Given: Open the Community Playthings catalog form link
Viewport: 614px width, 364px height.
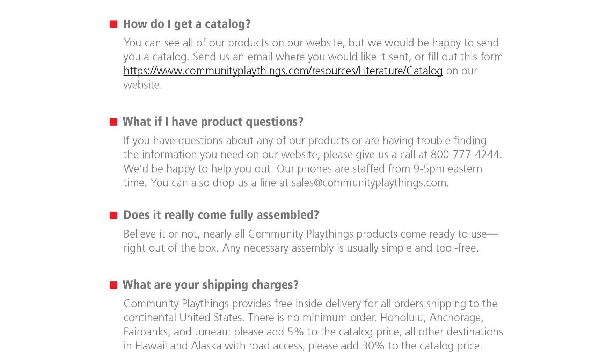Looking at the screenshot, I should click(x=283, y=71).
